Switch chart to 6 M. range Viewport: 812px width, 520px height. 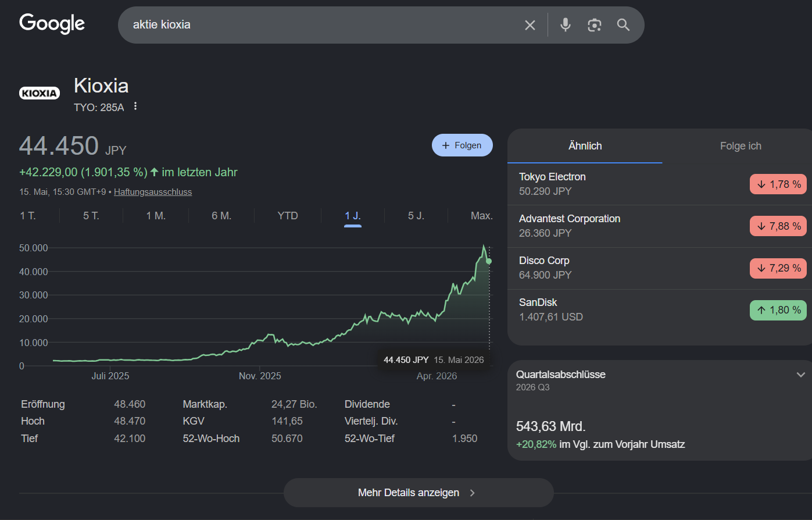[x=221, y=216]
